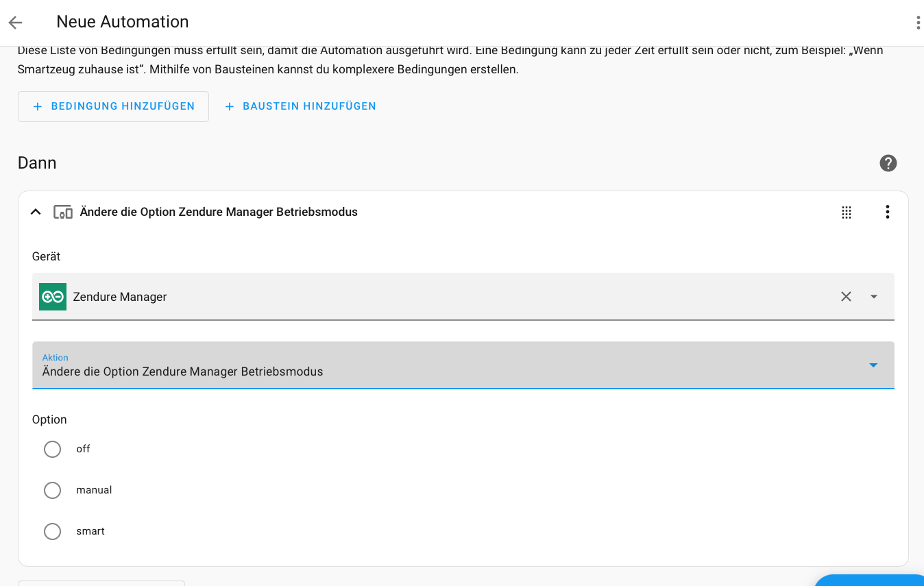The image size is (924, 586).
Task: Select the manual option
Action: tap(52, 490)
